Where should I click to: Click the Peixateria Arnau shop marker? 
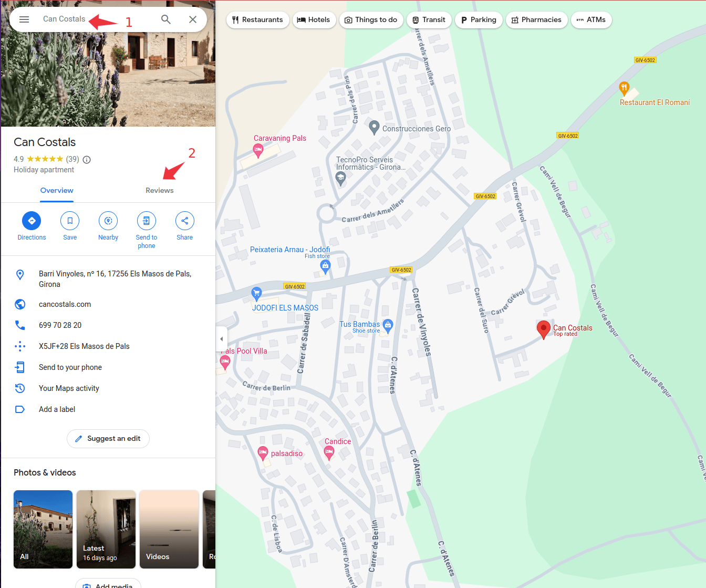(x=325, y=267)
